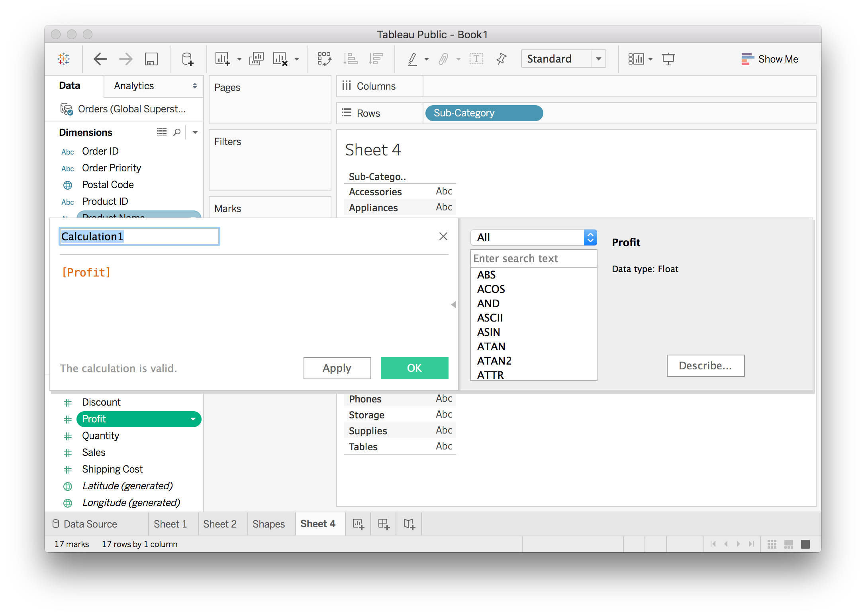The image size is (866, 616).
Task: Click the sort ascending icon
Action: tap(351, 59)
